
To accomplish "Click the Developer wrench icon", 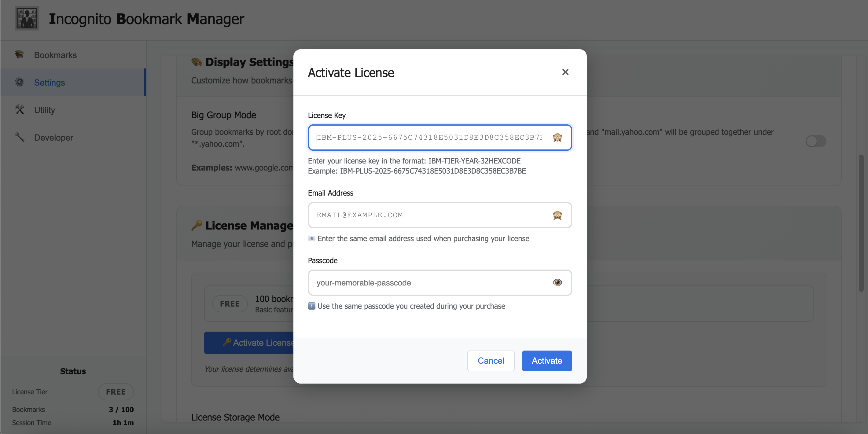I will (19, 137).
